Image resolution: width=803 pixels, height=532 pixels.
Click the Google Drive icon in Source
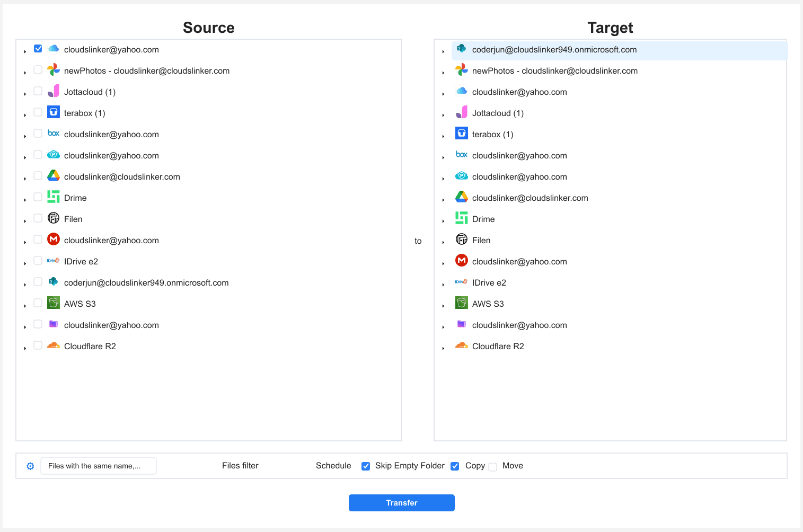pyautogui.click(x=54, y=175)
